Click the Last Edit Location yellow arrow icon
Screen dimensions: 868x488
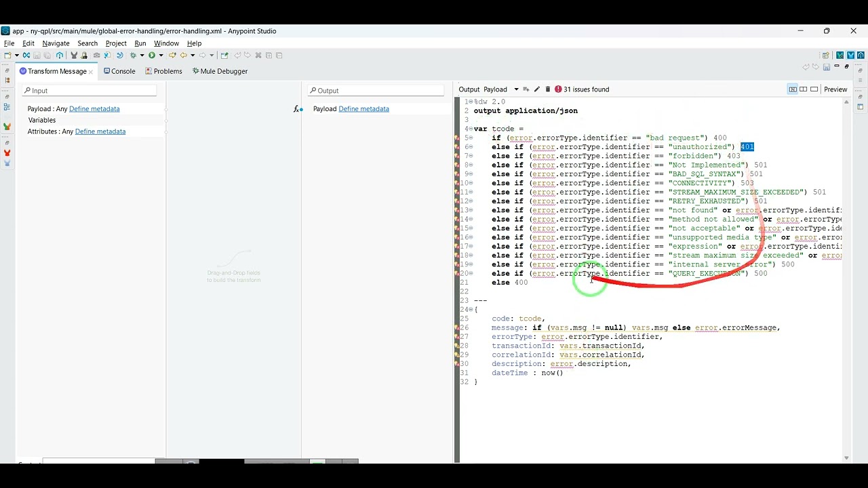click(x=172, y=56)
